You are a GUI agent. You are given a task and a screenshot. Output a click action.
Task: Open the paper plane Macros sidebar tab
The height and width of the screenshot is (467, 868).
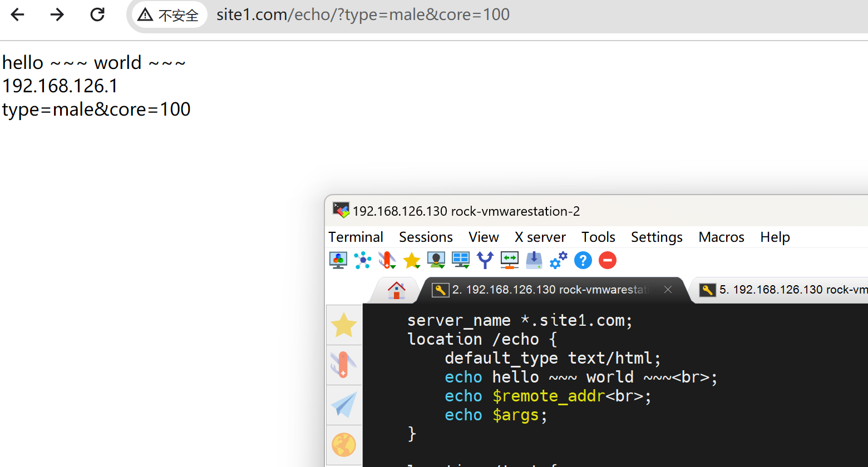click(344, 405)
